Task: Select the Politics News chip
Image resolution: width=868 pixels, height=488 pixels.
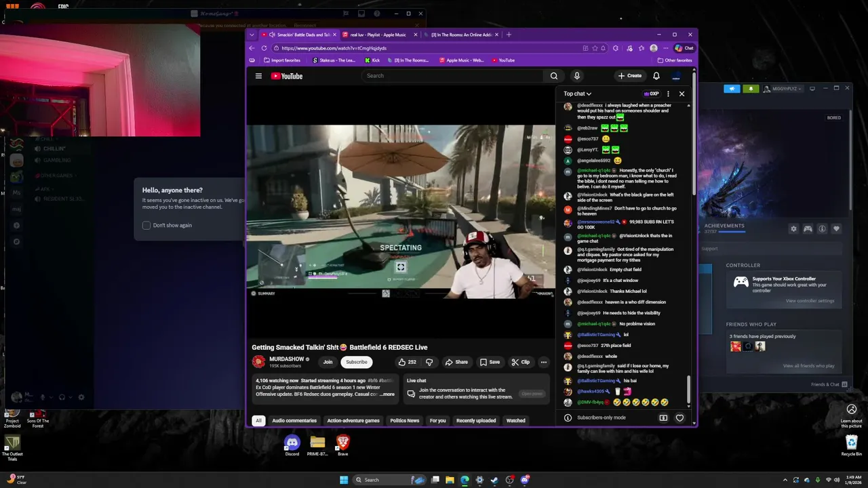Action: pos(405,421)
